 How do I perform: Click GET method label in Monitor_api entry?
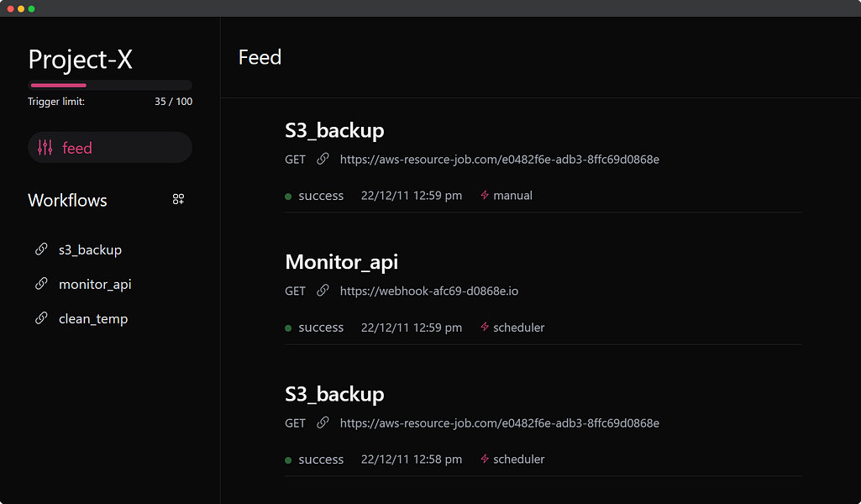click(295, 291)
